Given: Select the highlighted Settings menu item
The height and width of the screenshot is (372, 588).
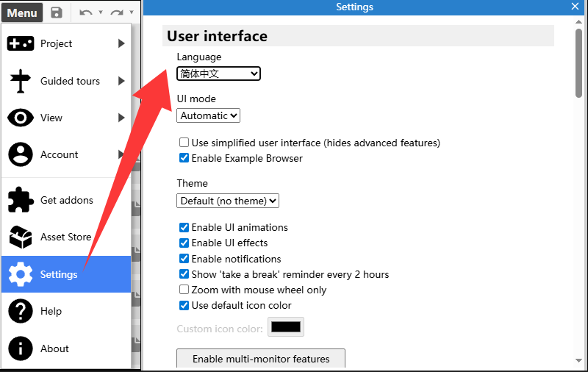Looking at the screenshot, I should [x=66, y=274].
